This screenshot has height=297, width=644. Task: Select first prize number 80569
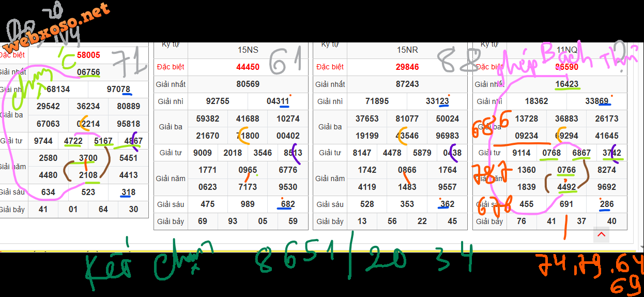pyautogui.click(x=248, y=84)
